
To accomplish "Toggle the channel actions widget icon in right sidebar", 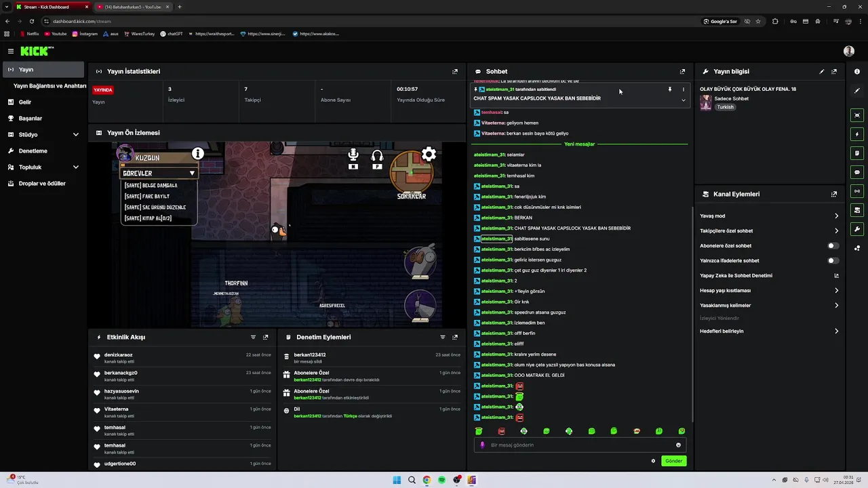I will [857, 210].
